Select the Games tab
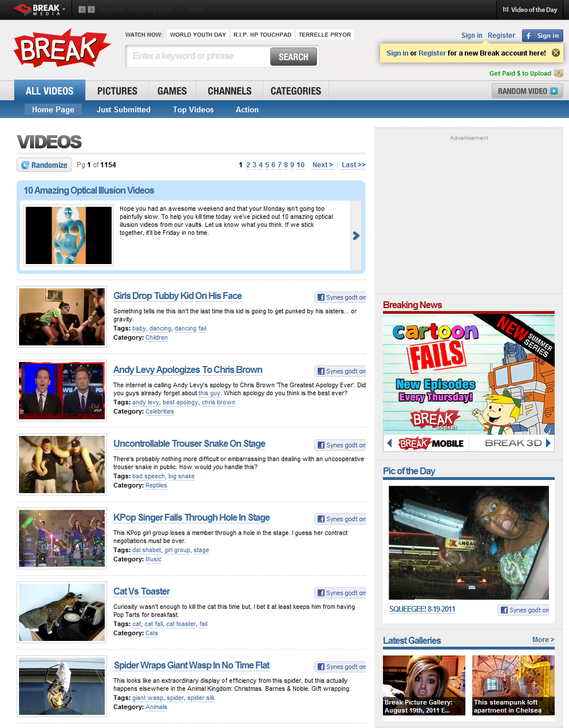Screen dimensions: 569x728 point(172,91)
